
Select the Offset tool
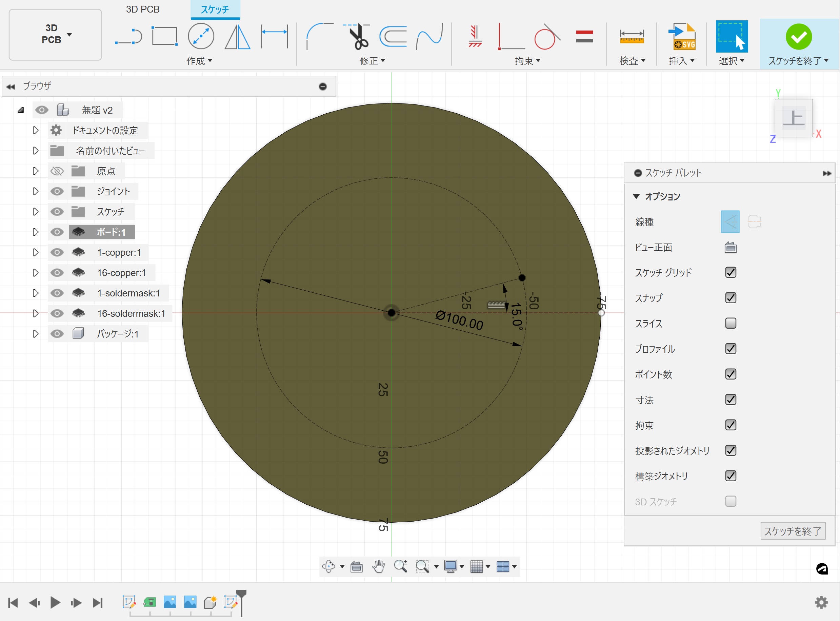click(x=393, y=37)
